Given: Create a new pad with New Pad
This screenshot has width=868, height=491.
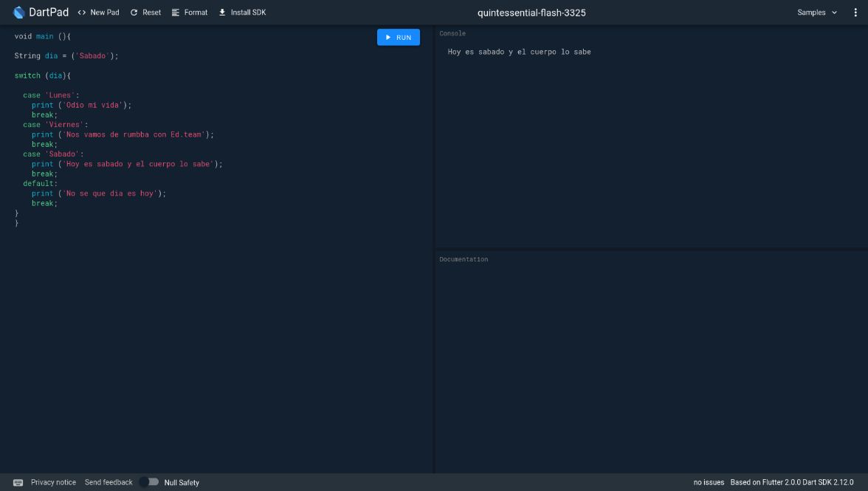Looking at the screenshot, I should [98, 13].
